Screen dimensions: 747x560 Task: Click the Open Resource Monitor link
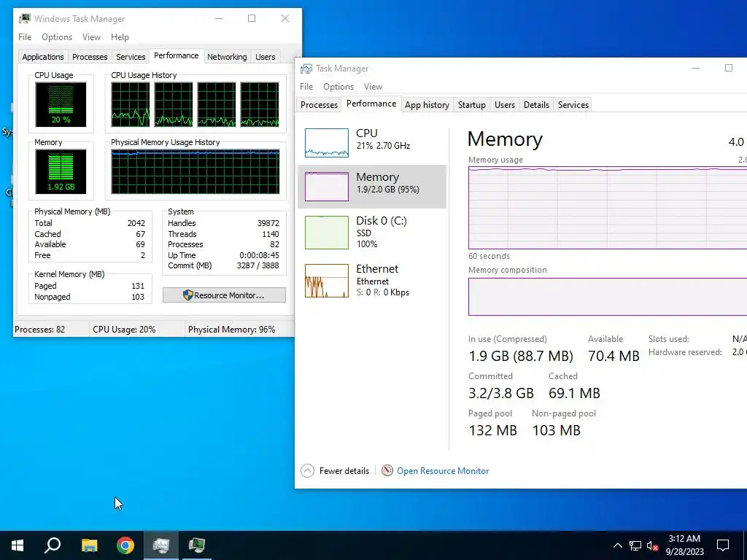[x=443, y=471]
